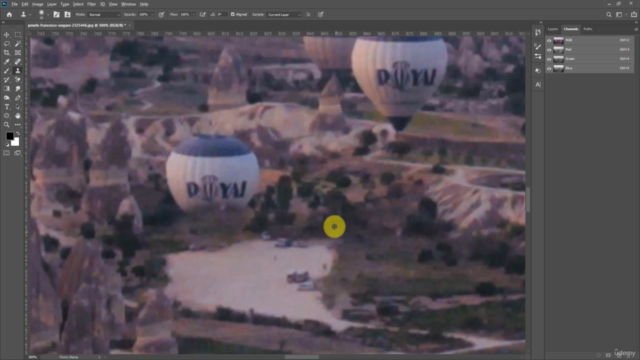Toggle visibility of the Green channel
Viewport: 640px width, 360px height.
[x=549, y=59]
